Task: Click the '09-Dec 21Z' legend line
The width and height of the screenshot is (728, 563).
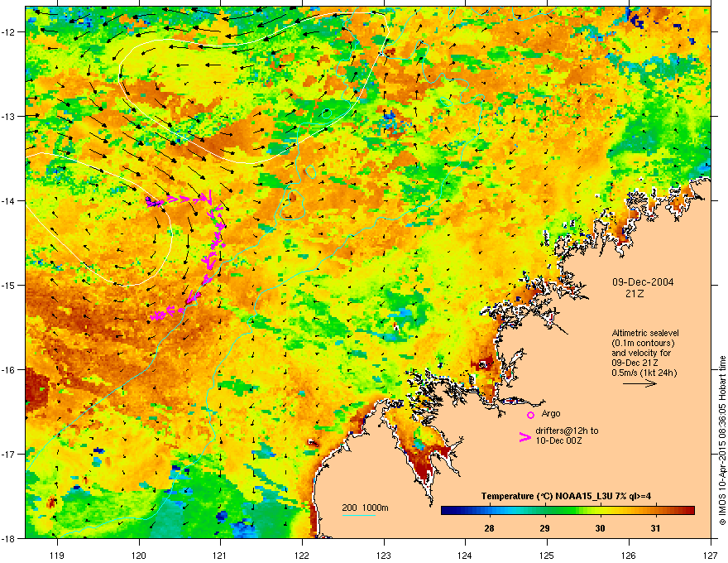Action: pyautogui.click(x=635, y=363)
